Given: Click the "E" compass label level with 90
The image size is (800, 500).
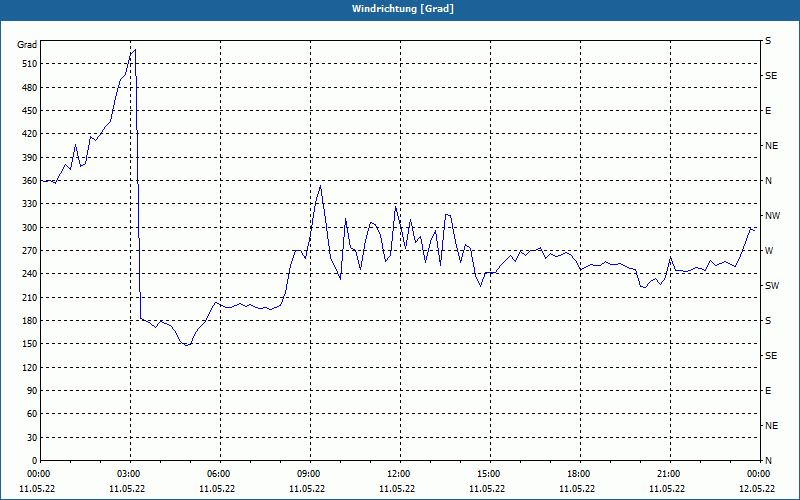Looking at the screenshot, I should coord(768,391).
